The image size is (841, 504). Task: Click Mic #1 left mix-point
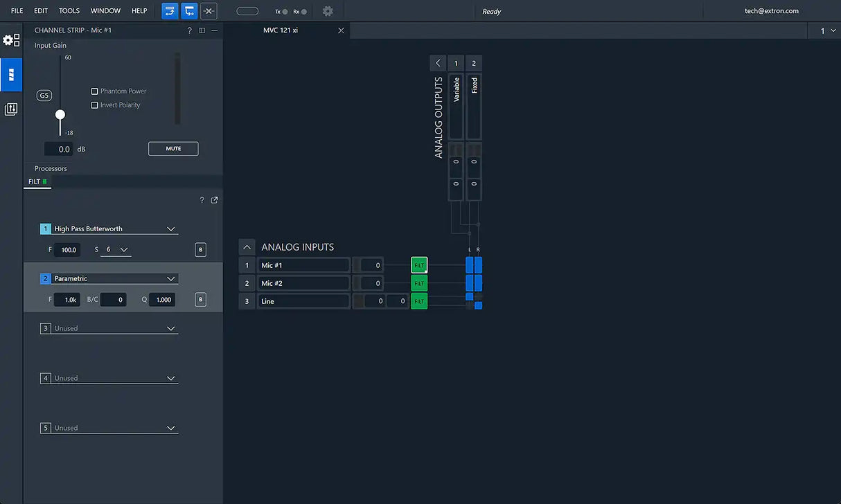pyautogui.click(x=469, y=265)
